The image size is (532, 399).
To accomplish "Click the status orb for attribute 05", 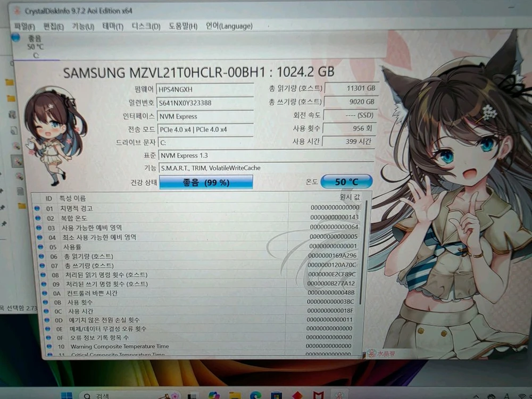I will [41, 247].
